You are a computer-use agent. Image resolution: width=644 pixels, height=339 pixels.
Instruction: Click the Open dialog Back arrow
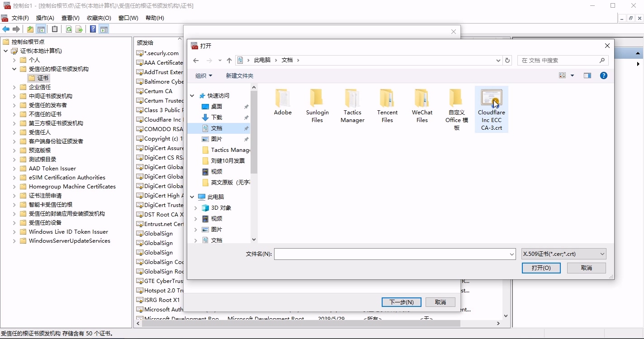196,61
